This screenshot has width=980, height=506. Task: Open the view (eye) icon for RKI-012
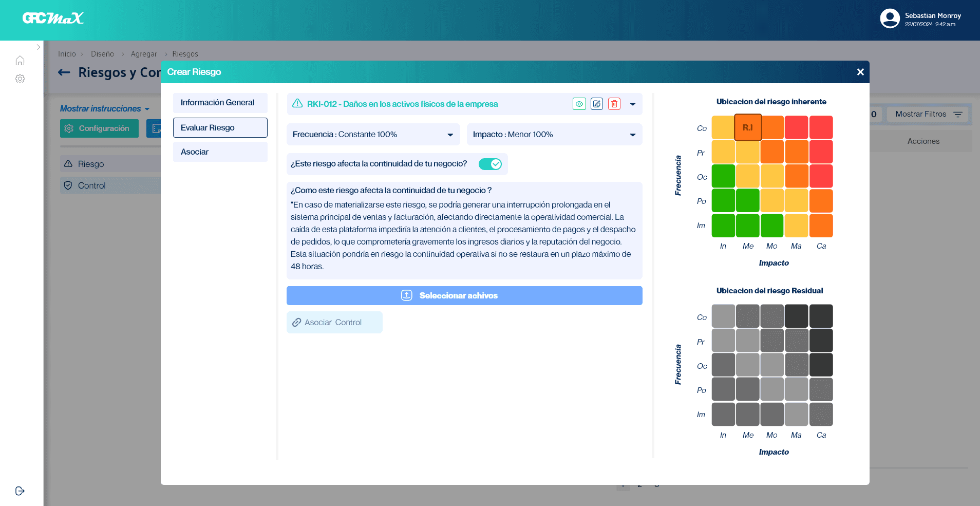coord(579,103)
